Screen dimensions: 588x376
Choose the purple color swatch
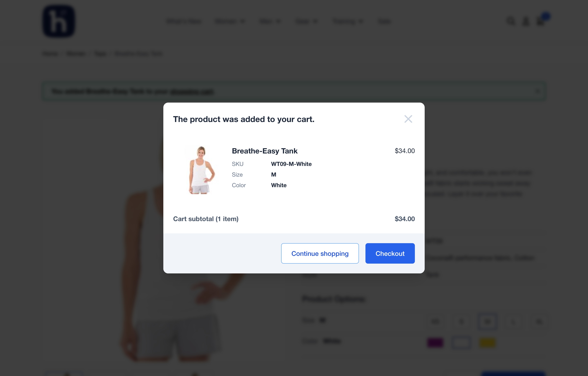pyautogui.click(x=435, y=342)
